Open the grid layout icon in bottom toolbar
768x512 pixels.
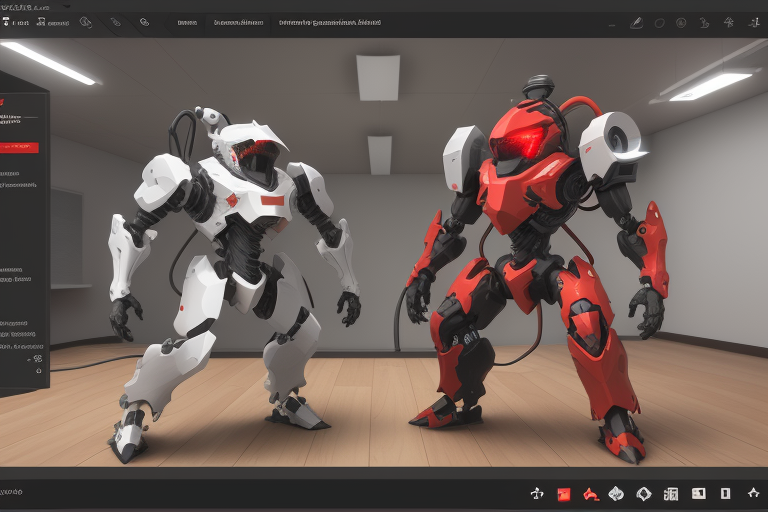coord(671,493)
